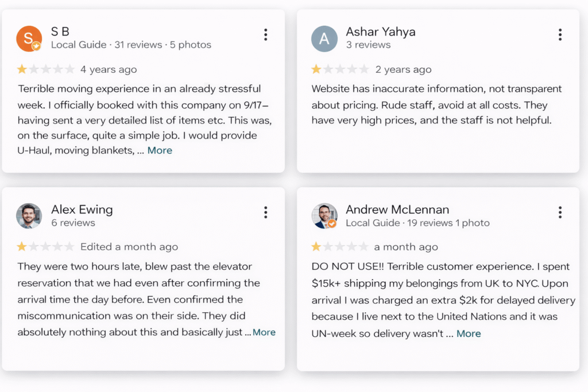Open reviewer name S B
Screen dimensions: 588x392
click(x=60, y=32)
